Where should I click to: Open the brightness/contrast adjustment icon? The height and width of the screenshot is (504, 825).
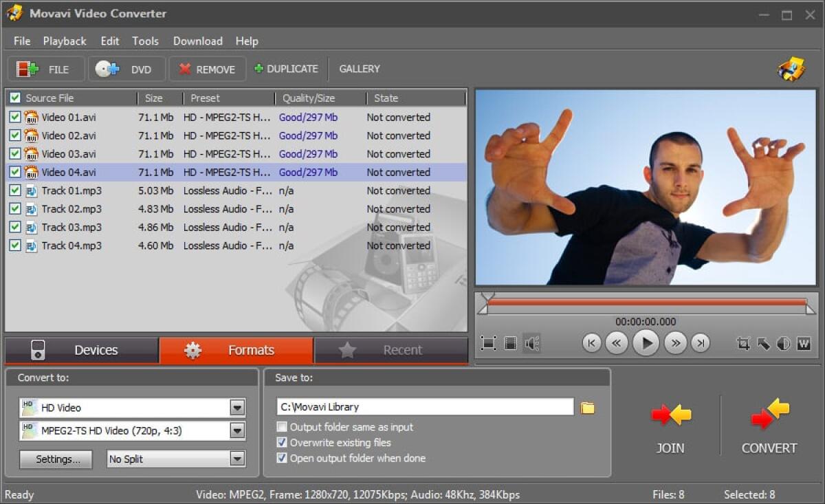coord(783,343)
